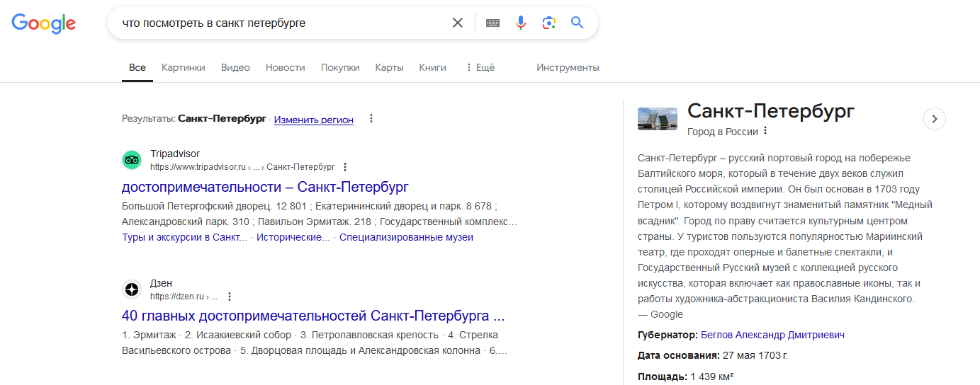Switch to the Картинки tab

pyautogui.click(x=183, y=67)
